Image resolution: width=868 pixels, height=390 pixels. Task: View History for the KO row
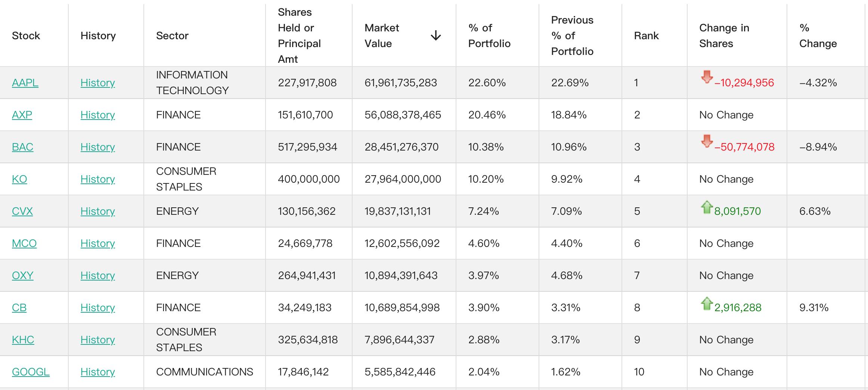(x=97, y=179)
